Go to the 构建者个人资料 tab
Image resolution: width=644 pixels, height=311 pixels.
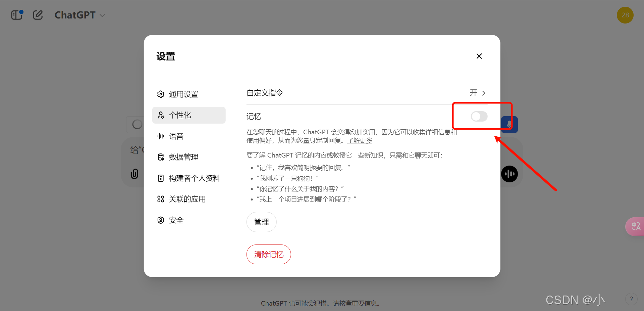(189, 178)
